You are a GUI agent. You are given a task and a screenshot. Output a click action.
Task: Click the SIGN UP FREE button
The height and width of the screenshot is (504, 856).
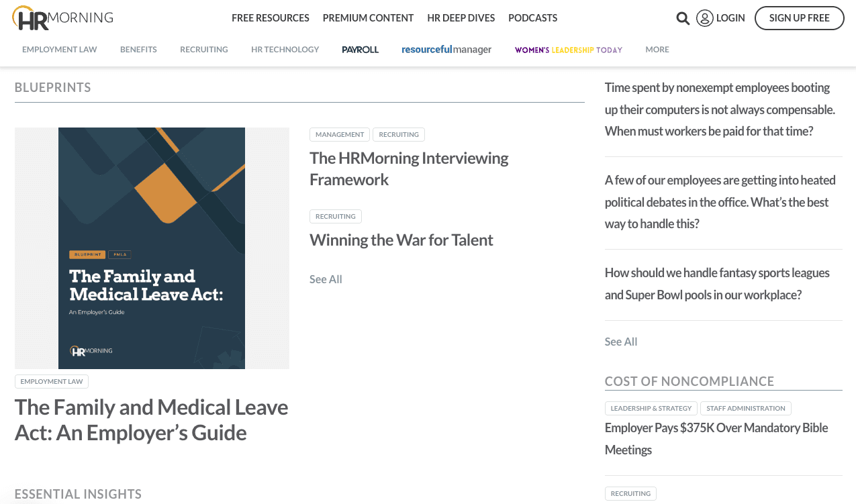tap(799, 18)
